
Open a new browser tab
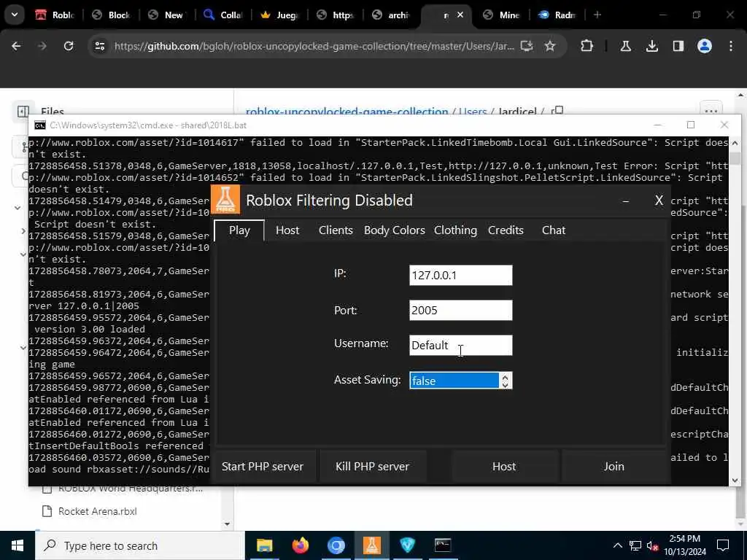click(597, 15)
